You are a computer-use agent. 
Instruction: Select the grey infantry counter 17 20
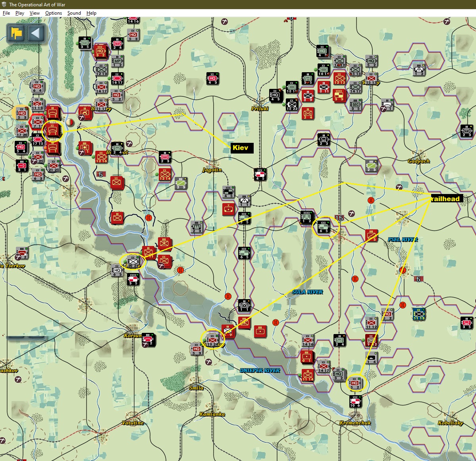21,131
